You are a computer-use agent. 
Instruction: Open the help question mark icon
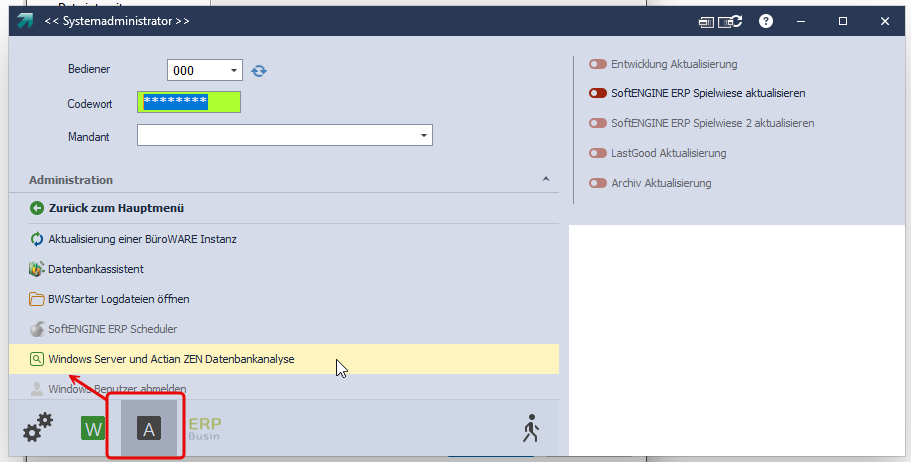(766, 21)
